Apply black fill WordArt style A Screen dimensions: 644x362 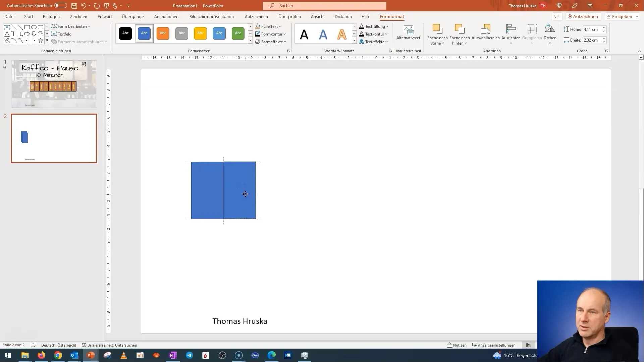click(304, 34)
